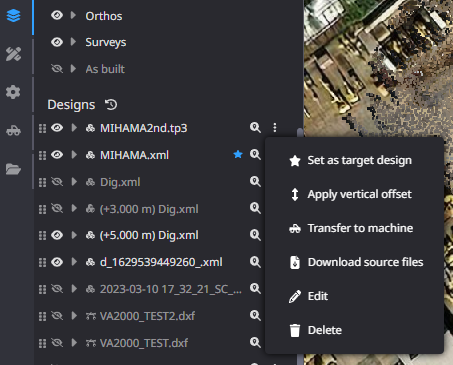This screenshot has width=453, height=365.
Task: Grab the drag handle of MIHAMA2nd.tp3
Action: [x=42, y=128]
